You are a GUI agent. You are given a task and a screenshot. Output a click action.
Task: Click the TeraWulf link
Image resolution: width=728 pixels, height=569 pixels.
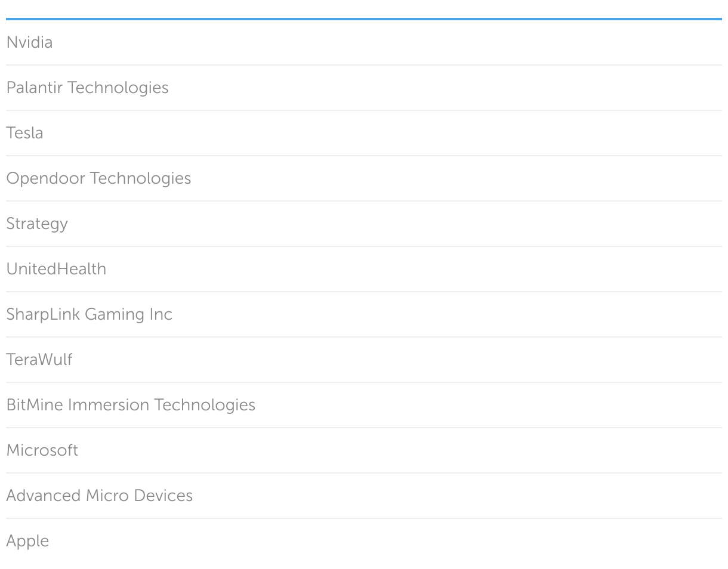click(39, 360)
